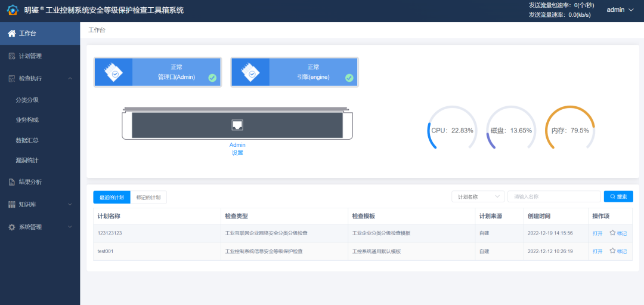Click the 引擎(engine) status card icon
This screenshot has height=305, width=644.
pyautogui.click(x=250, y=72)
